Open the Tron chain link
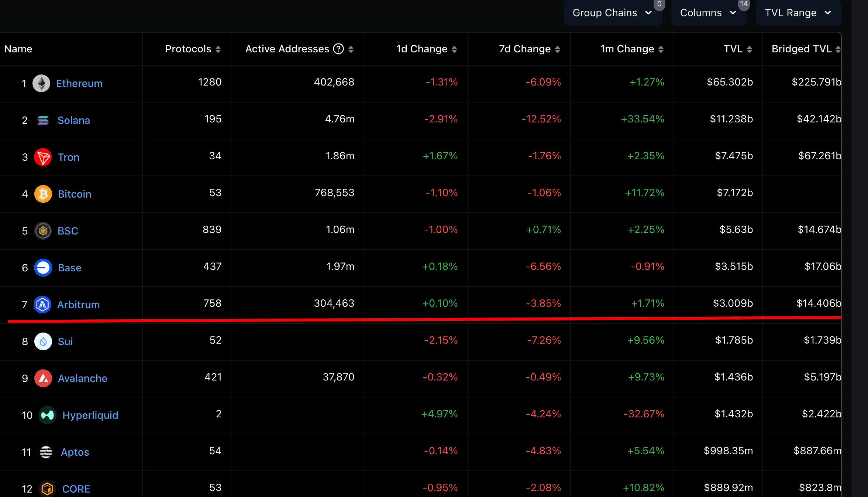 pyautogui.click(x=69, y=157)
